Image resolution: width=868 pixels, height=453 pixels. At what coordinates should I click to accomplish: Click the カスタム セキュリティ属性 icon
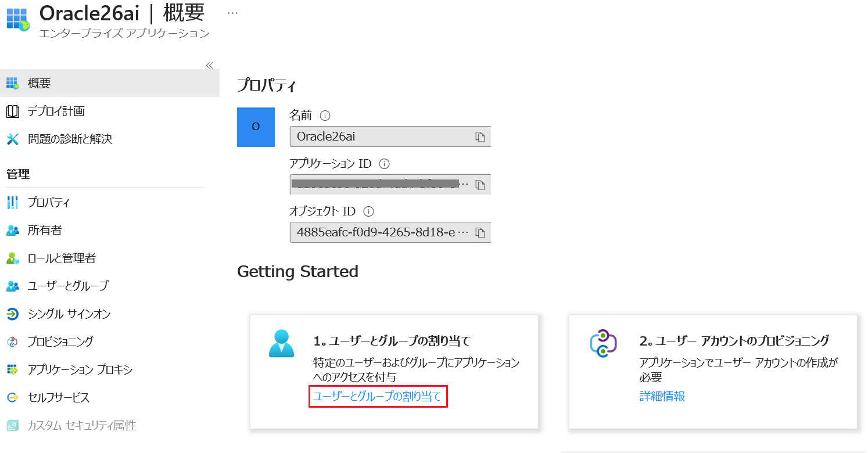pyautogui.click(x=12, y=426)
